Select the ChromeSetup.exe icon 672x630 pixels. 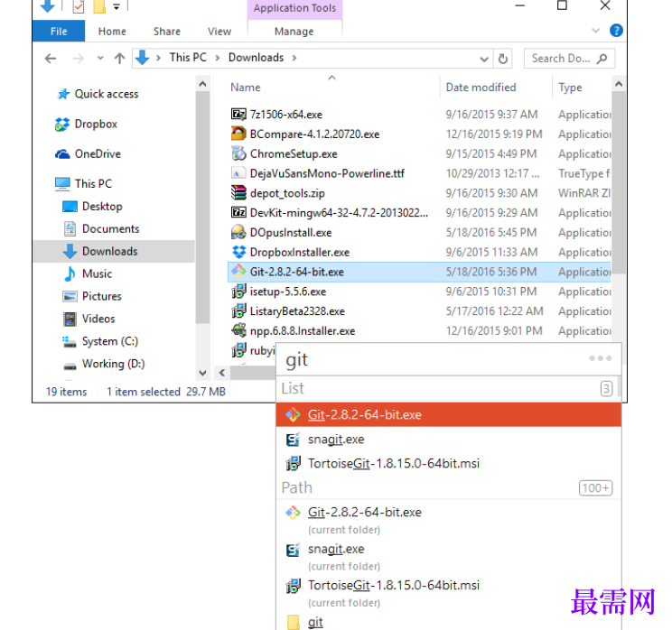pos(238,153)
